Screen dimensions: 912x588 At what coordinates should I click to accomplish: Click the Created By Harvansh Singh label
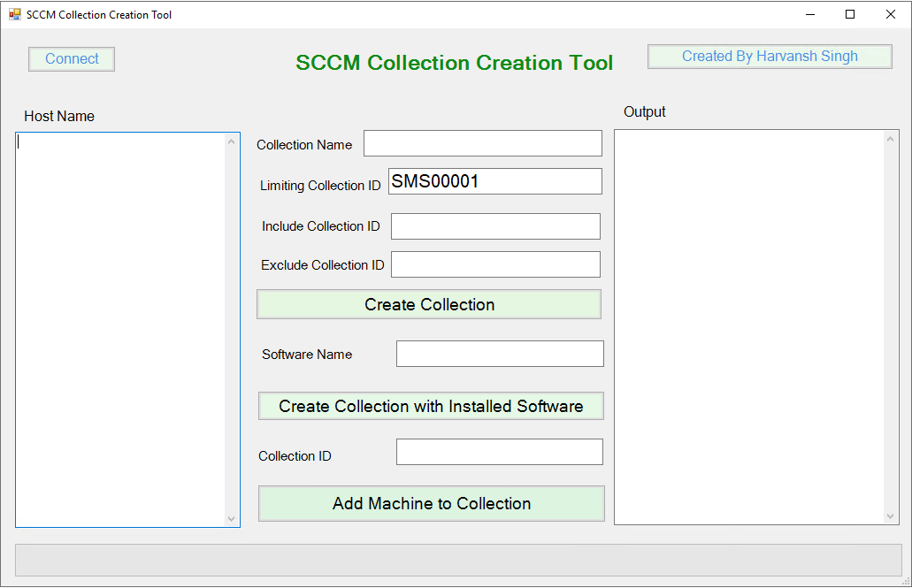tap(769, 56)
